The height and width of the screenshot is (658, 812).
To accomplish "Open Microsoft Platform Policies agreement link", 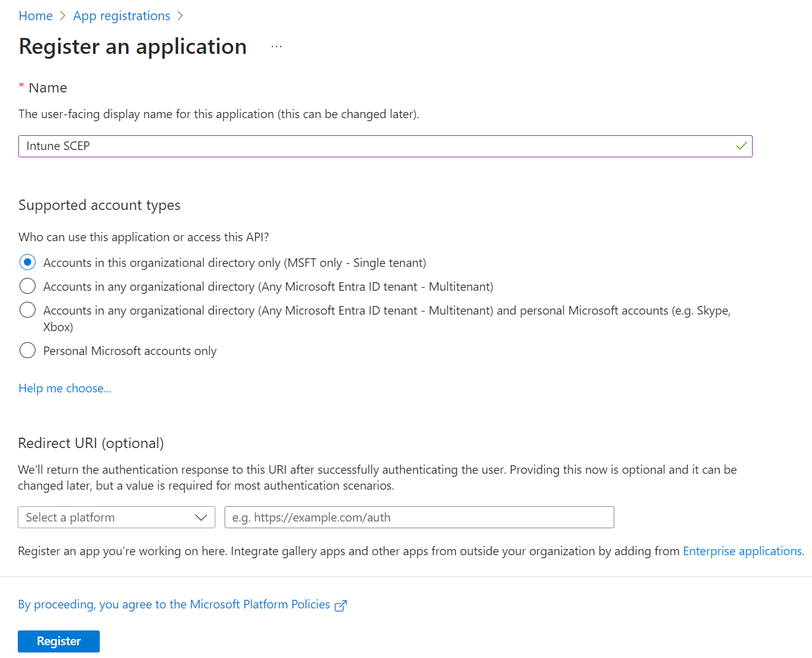I will pyautogui.click(x=174, y=605).
